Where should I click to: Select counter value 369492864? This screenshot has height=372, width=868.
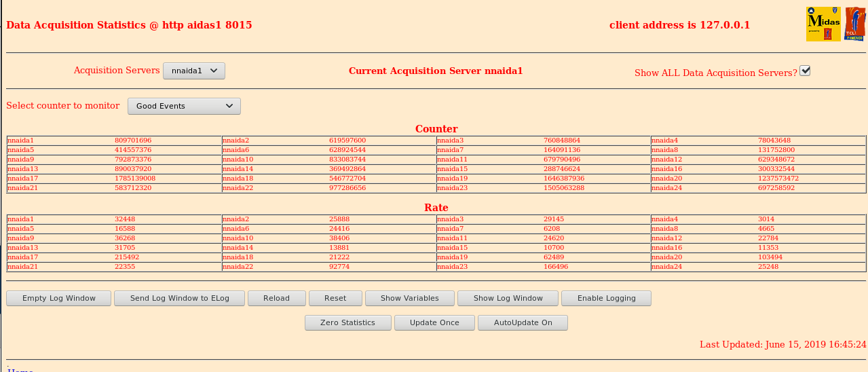347,169
